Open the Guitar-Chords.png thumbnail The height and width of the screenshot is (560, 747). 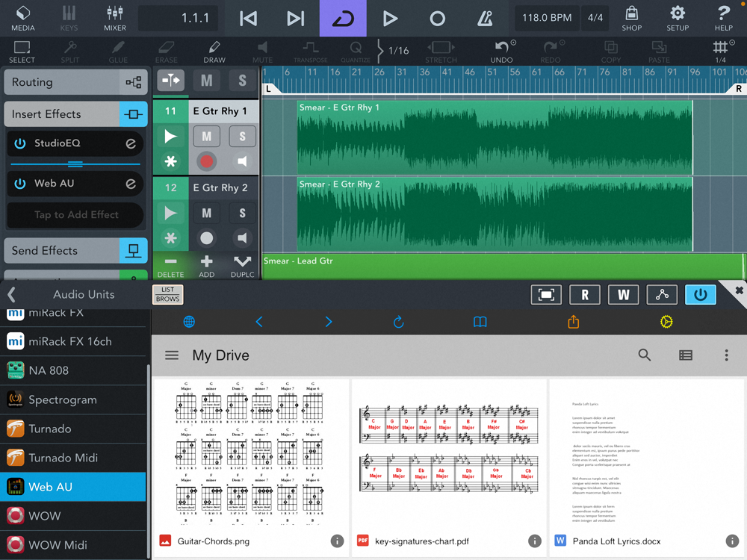pyautogui.click(x=250, y=452)
